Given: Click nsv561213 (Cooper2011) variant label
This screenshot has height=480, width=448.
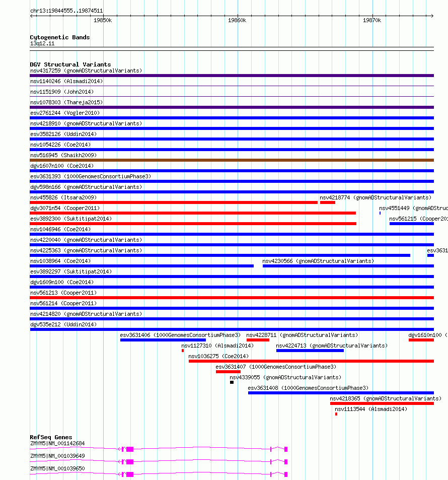Looking at the screenshot, I should 63,293.
